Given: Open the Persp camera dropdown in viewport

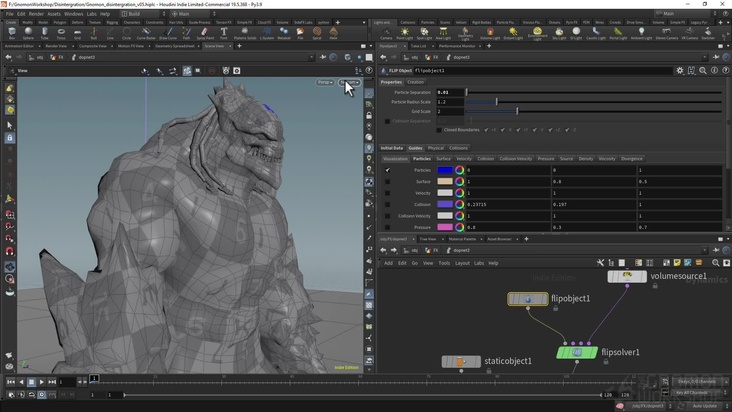Looking at the screenshot, I should pos(325,82).
